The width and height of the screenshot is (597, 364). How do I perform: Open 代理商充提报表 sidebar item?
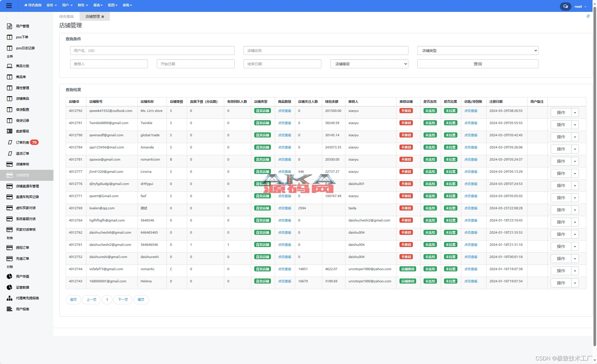[27, 298]
